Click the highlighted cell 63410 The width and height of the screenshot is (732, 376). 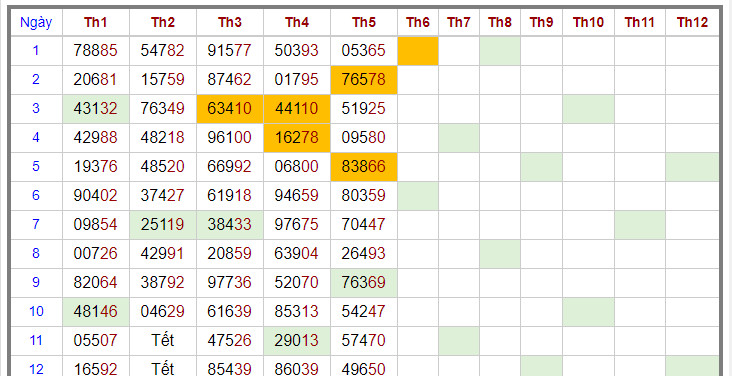click(230, 109)
